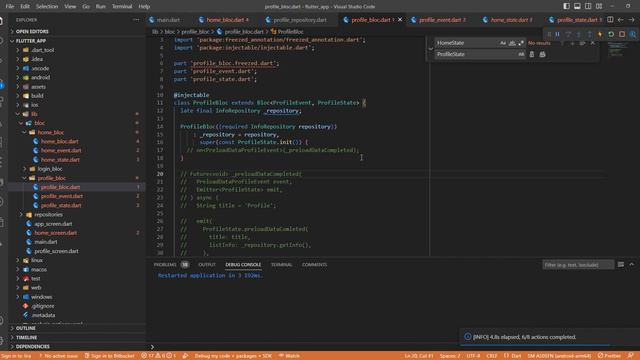Collapse the FLUTTER_APP root folder

click(x=77, y=41)
